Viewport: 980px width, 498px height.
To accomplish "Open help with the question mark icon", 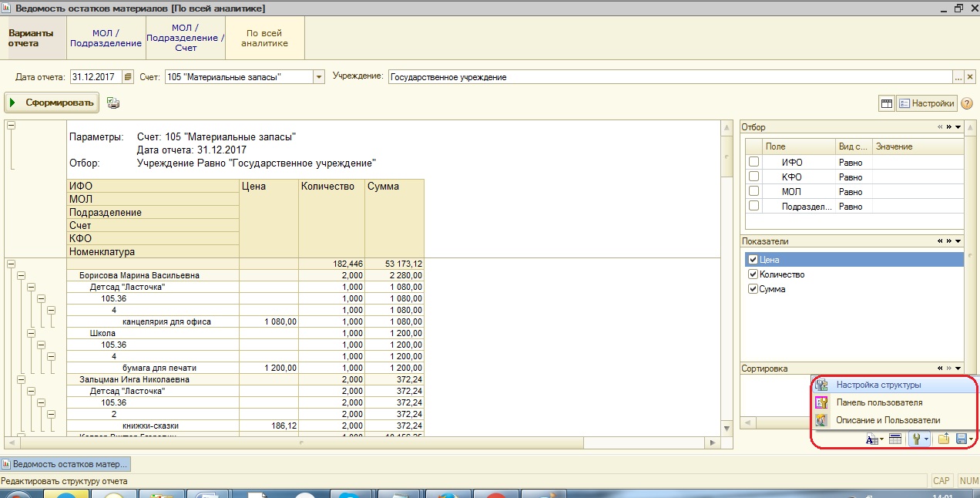I will tap(967, 103).
